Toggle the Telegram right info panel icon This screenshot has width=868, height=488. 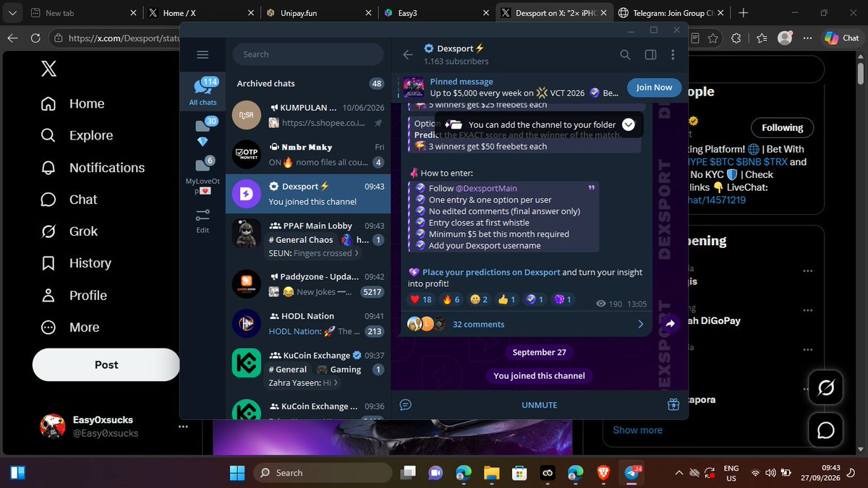pyautogui.click(x=650, y=54)
